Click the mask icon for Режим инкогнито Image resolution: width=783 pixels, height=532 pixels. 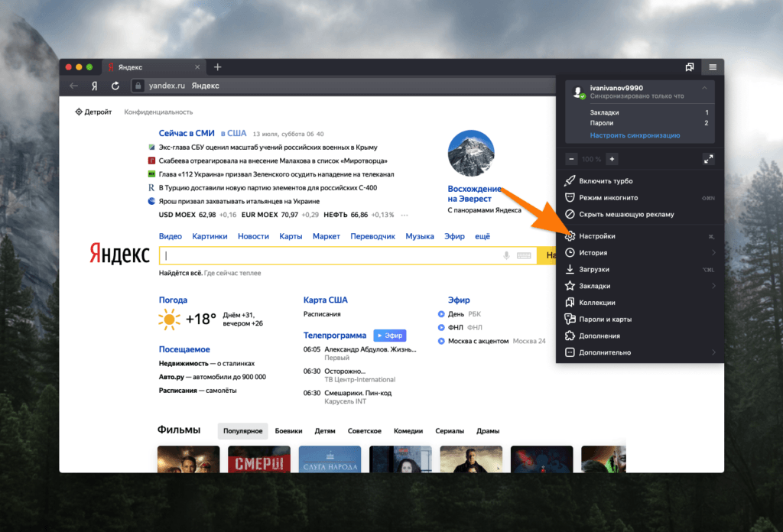click(x=570, y=198)
